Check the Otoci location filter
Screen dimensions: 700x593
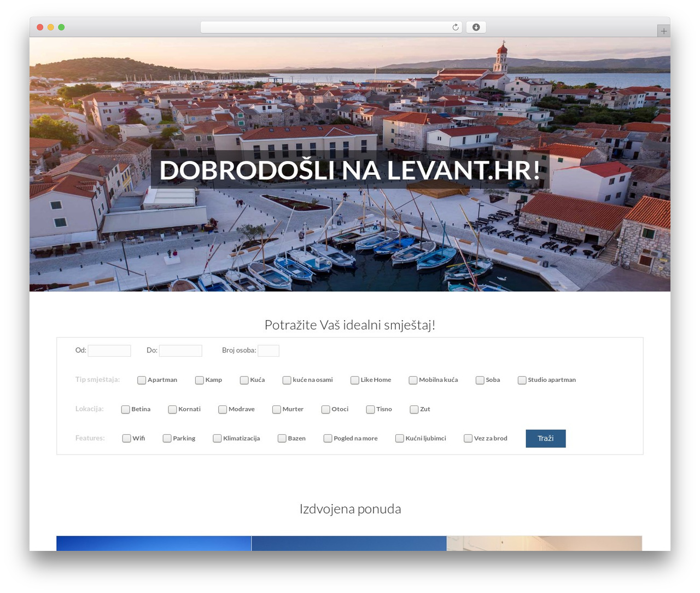coord(326,410)
